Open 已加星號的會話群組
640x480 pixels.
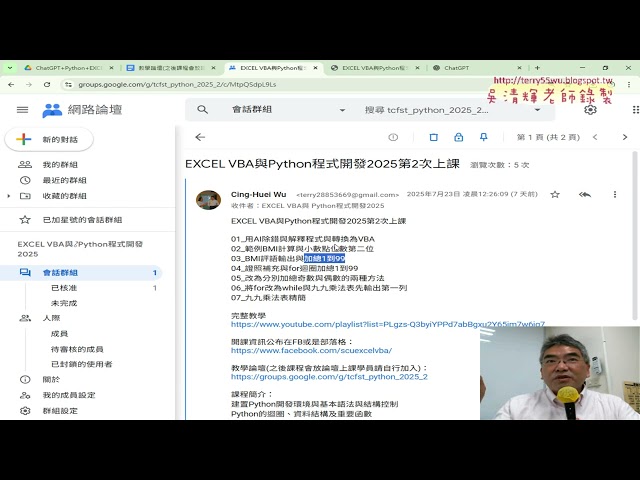[82, 220]
